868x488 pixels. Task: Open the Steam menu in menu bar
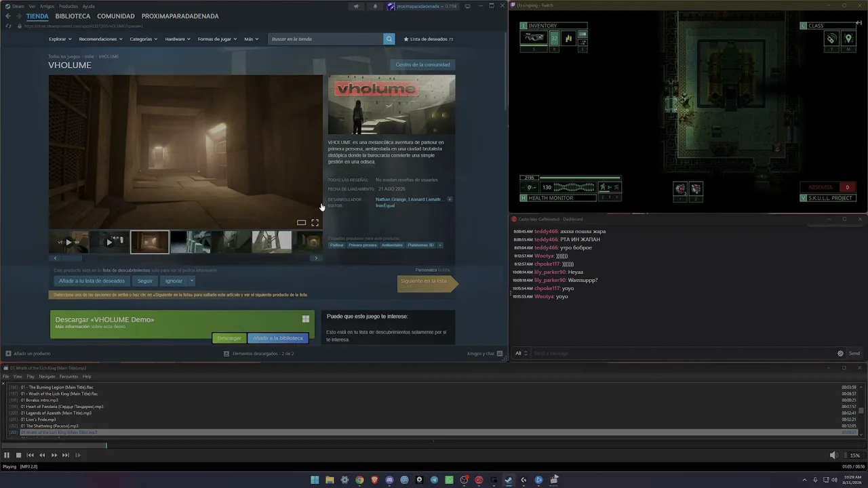tap(18, 6)
